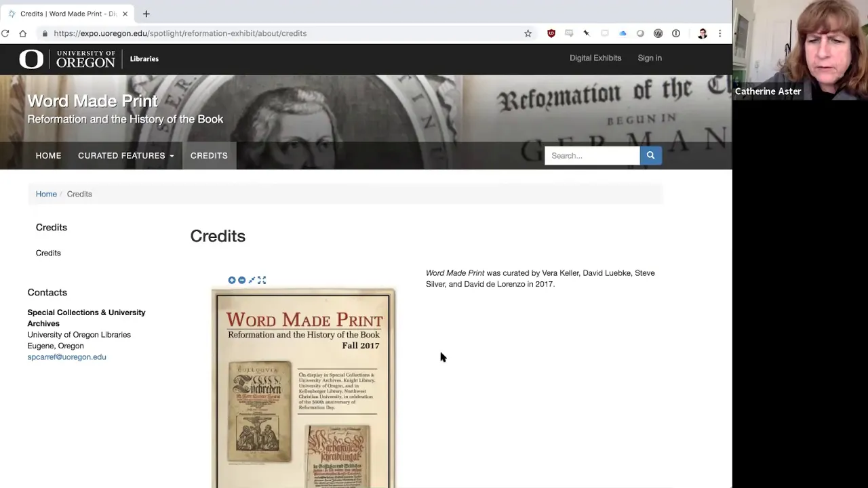Open the Chrome profile avatar

703,33
